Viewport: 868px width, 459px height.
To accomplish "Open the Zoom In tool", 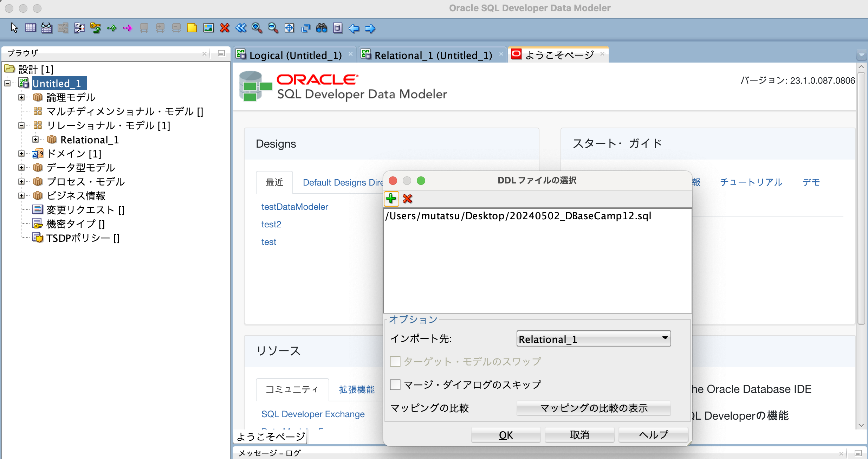I will pyautogui.click(x=257, y=28).
